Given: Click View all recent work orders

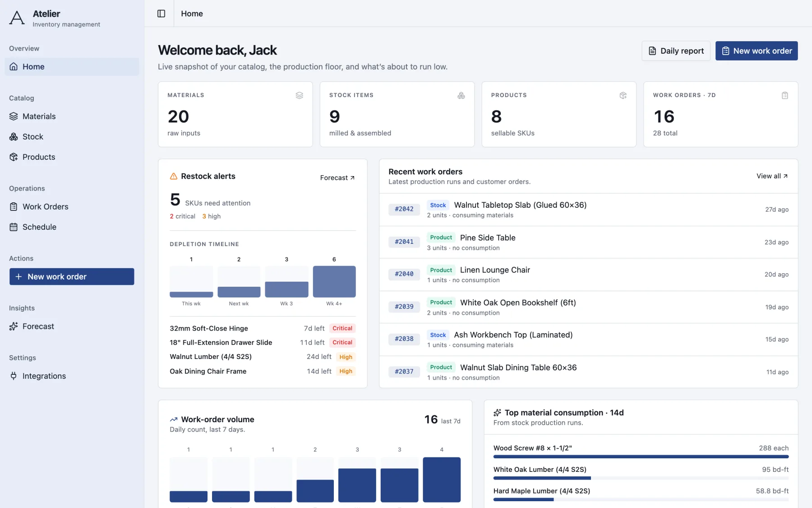Looking at the screenshot, I should (x=772, y=176).
